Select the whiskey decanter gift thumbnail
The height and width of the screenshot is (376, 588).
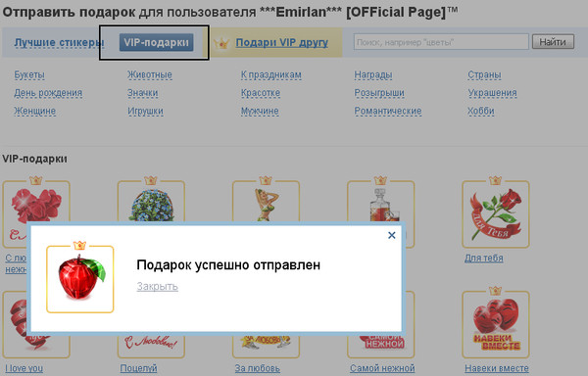380,201
